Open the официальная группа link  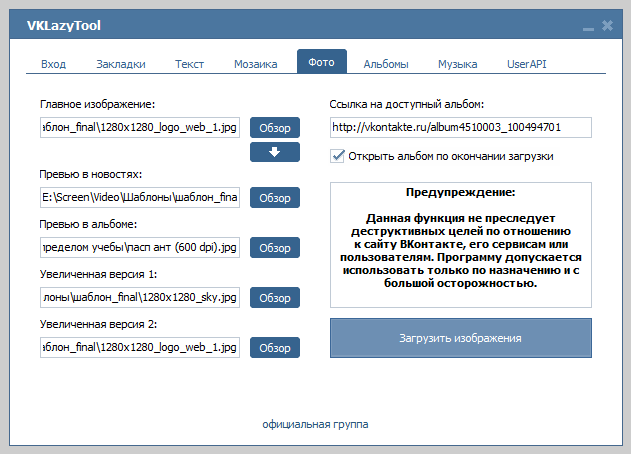point(315,424)
